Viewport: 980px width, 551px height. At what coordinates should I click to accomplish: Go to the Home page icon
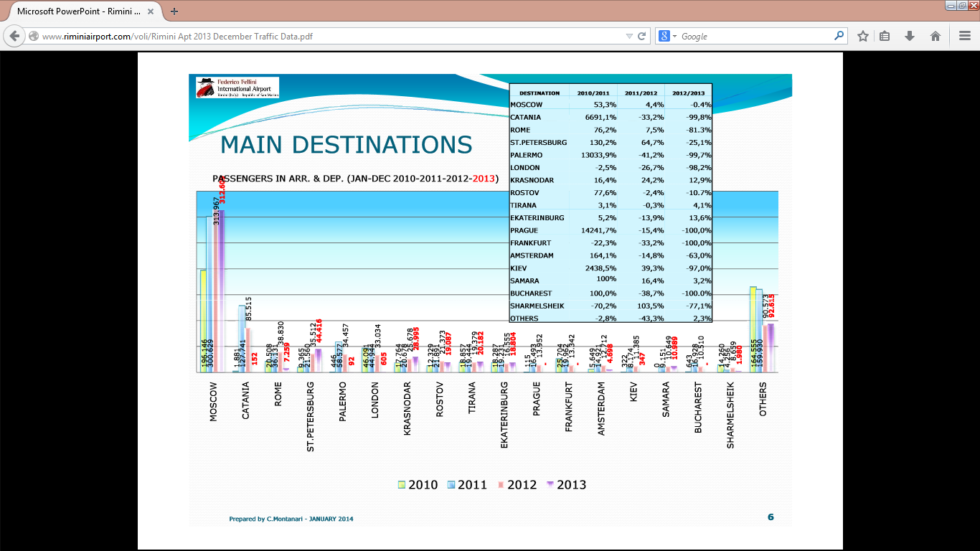click(x=936, y=36)
